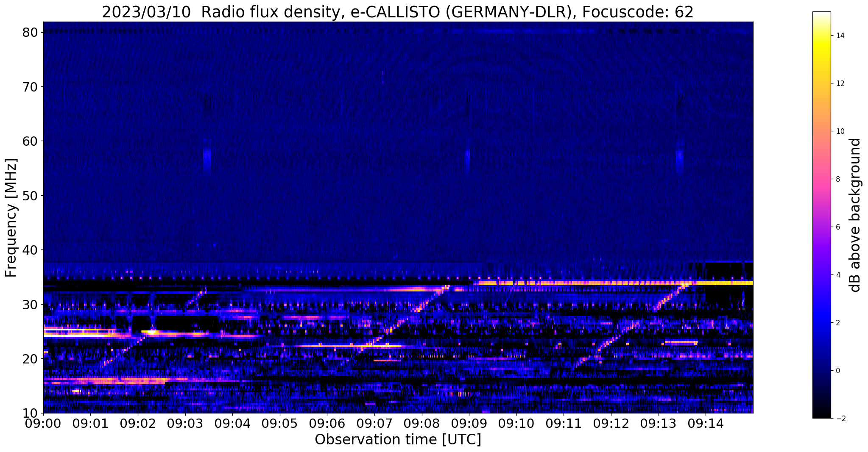Click the plot title mentioning e-CALLISTO (GERMANY-DLR)
The width and height of the screenshot is (868, 452).
coord(398,12)
